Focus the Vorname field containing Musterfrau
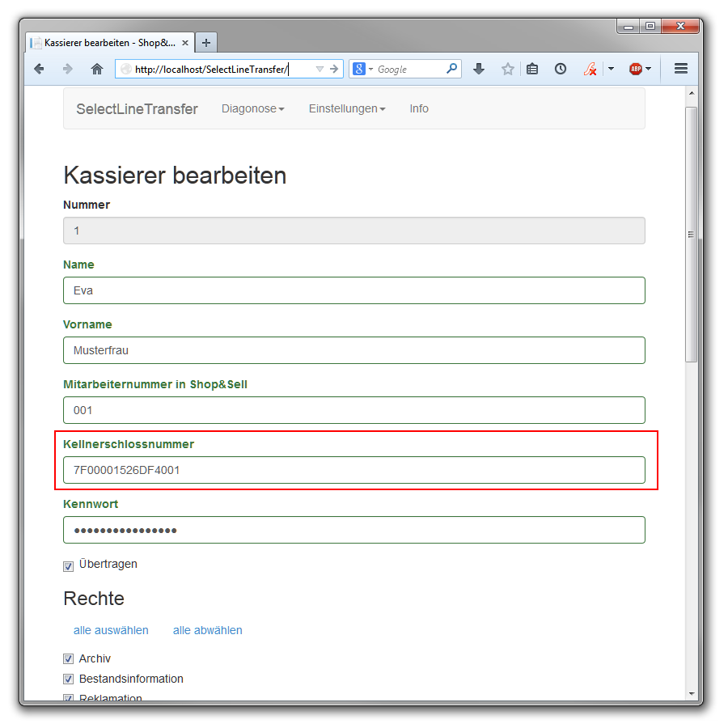Viewport: 728px width, 728px height. coord(354,350)
